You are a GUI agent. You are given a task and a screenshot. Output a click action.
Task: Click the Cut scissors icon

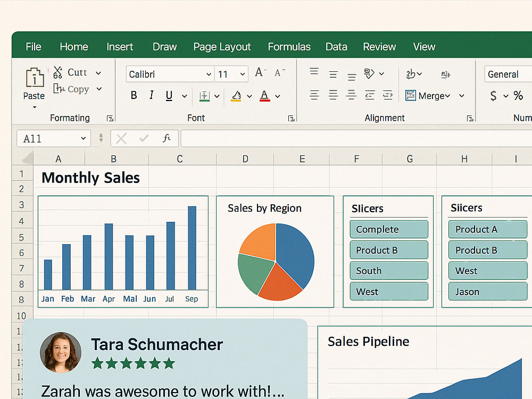tap(57, 72)
